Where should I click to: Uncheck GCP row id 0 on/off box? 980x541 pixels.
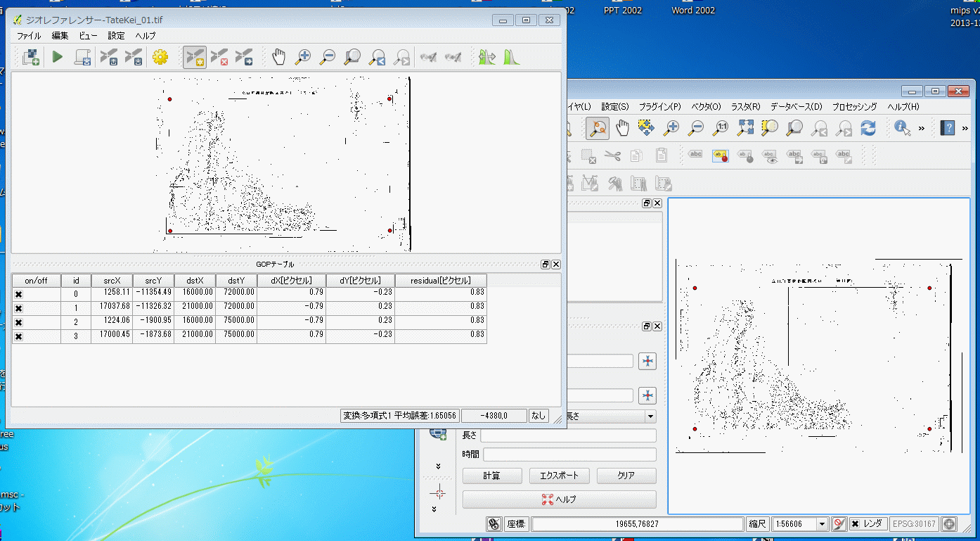(x=19, y=294)
